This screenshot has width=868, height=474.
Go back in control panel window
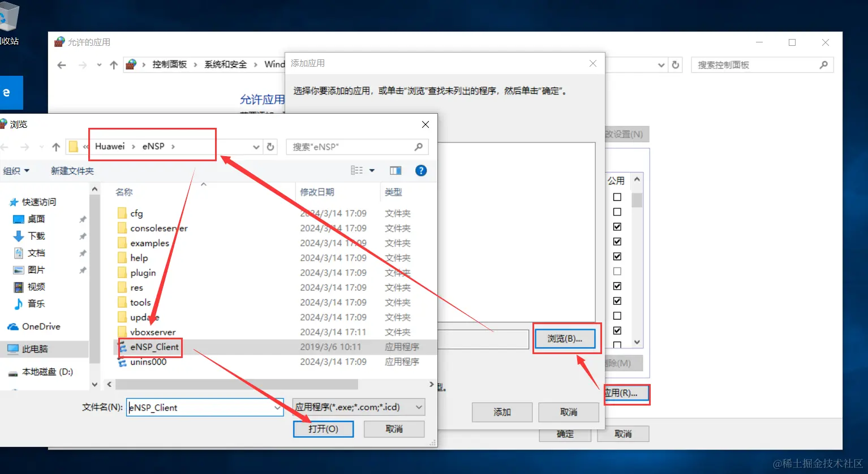point(62,65)
